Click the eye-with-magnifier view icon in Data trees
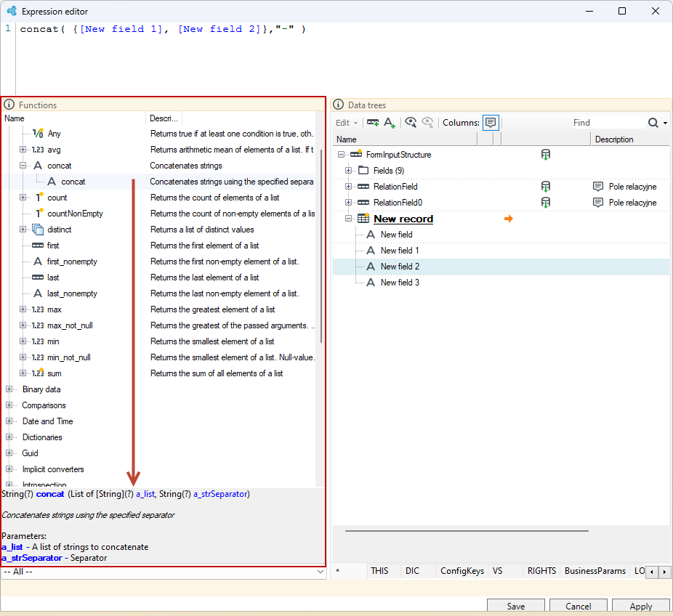 pyautogui.click(x=411, y=123)
